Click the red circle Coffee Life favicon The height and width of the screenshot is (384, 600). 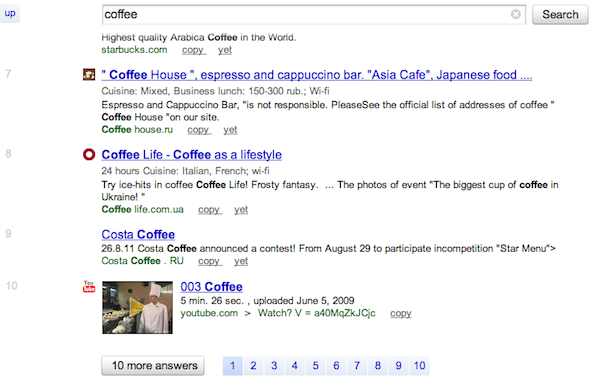(x=89, y=155)
